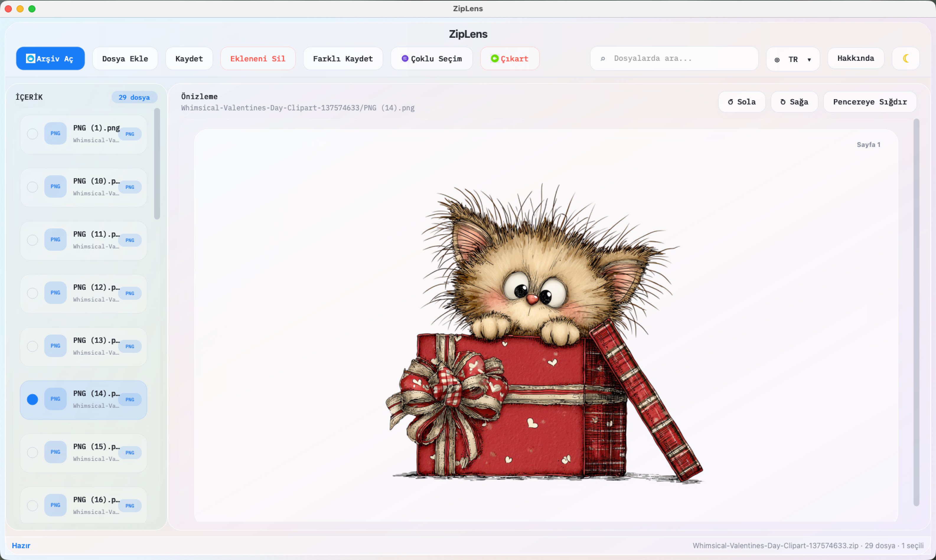Screen dimensions: 936x560
Task: Click the PNG type badge on PNG (16)
Action: 130,506
